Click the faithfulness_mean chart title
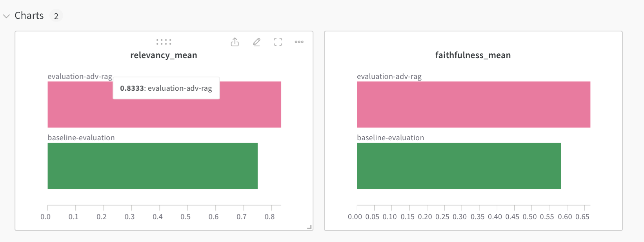 coord(473,55)
